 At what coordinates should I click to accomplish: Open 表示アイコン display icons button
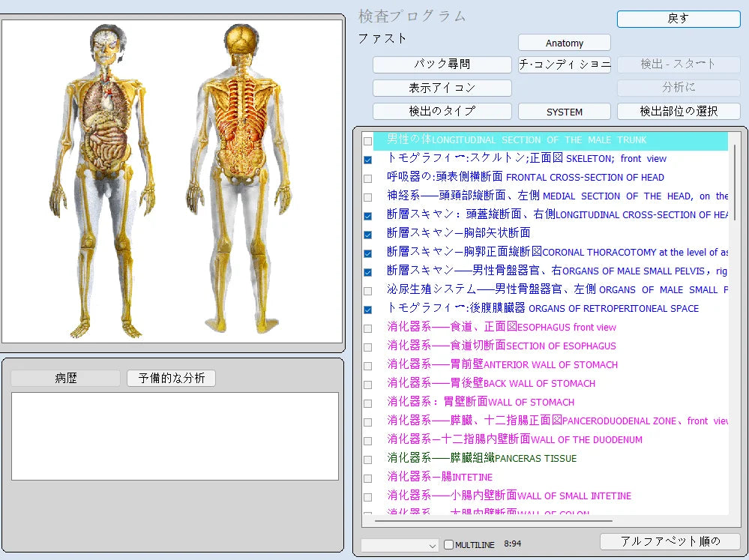(442, 88)
